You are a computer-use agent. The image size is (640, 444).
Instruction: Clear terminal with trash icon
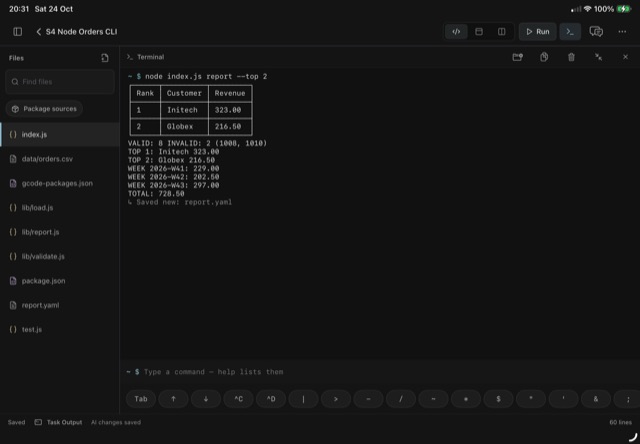tap(571, 57)
